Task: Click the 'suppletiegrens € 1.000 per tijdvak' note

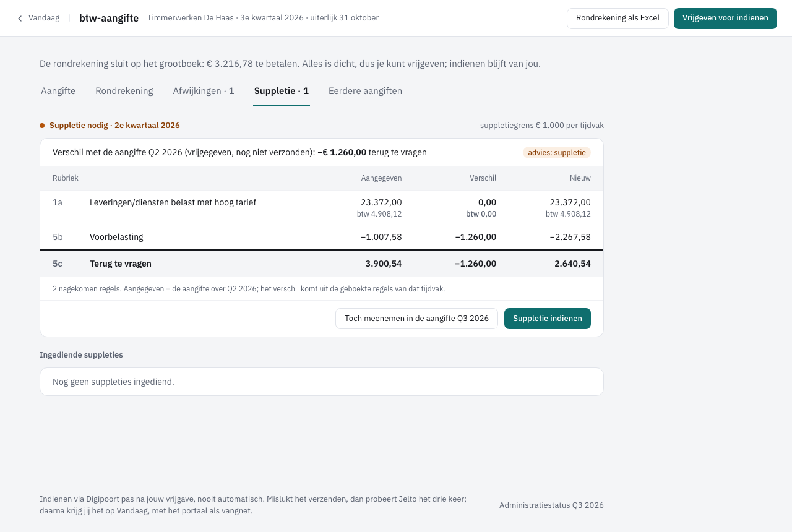Action: coord(542,126)
